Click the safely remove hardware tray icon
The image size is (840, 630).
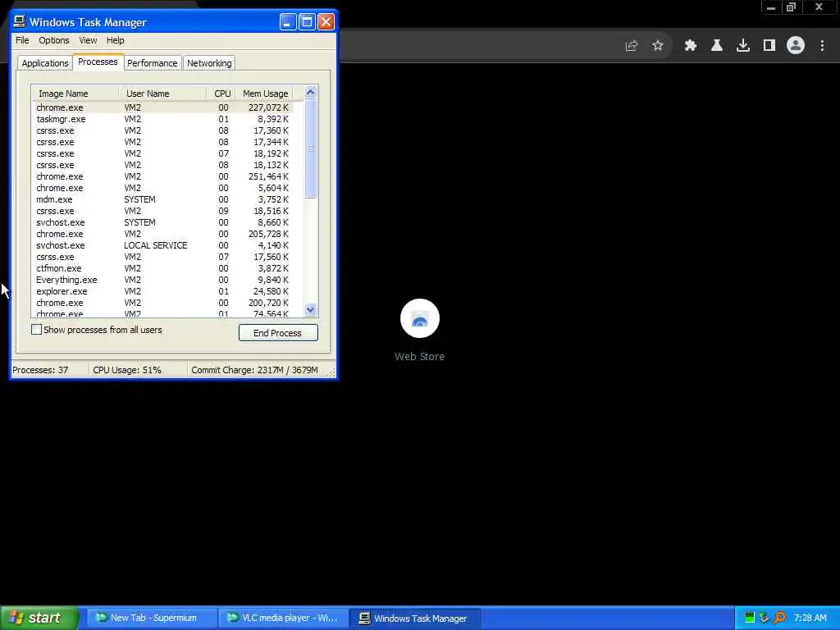[764, 618]
